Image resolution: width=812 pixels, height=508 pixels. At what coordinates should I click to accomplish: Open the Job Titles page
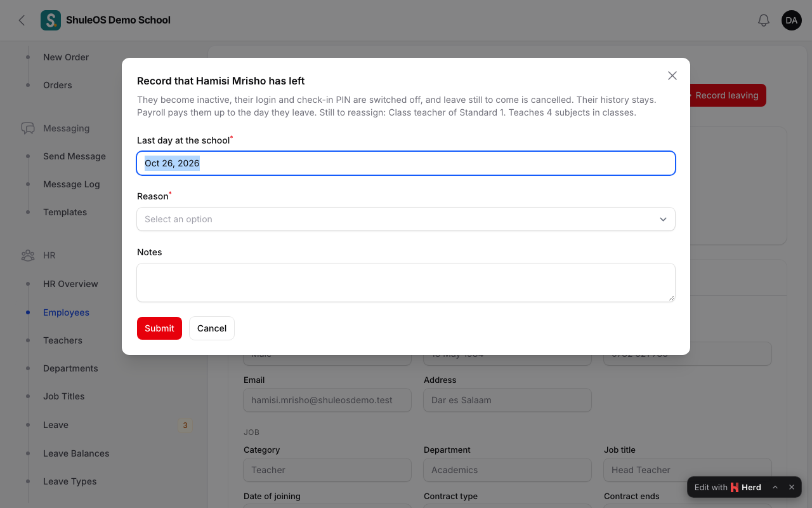click(x=63, y=396)
